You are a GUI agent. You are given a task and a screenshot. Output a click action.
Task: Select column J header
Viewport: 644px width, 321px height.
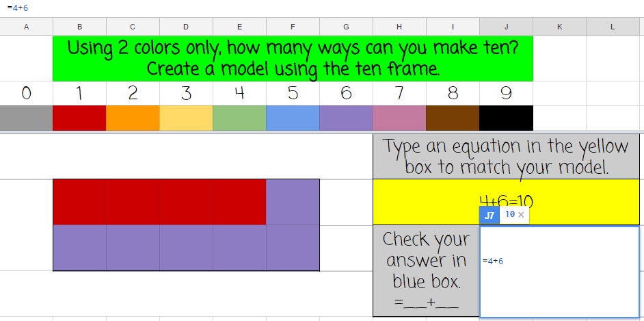tap(506, 27)
